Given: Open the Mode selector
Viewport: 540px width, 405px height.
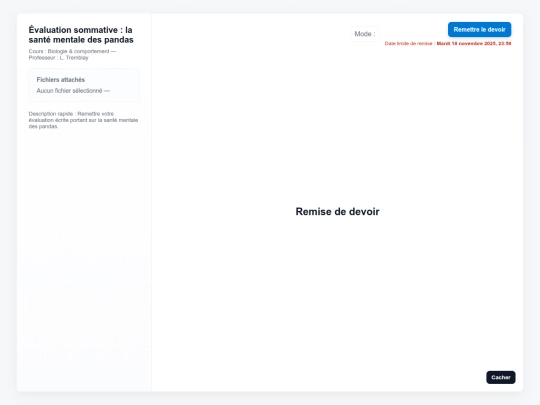Looking at the screenshot, I should pos(365,34).
